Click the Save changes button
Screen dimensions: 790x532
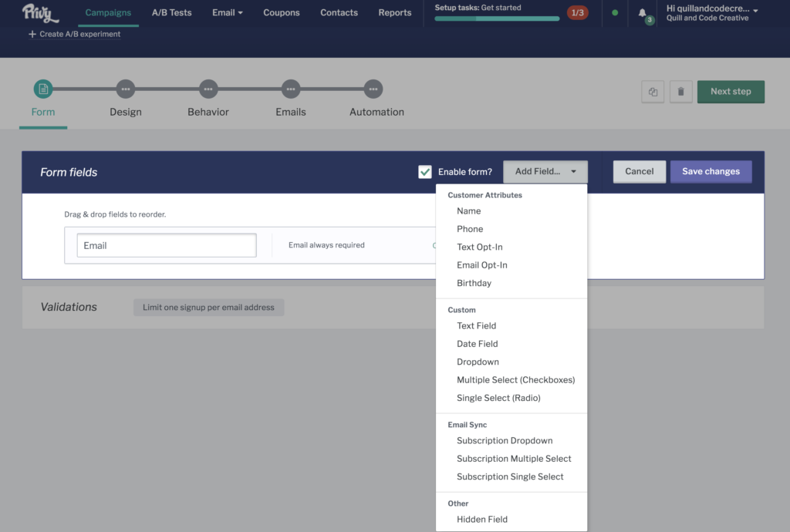coord(711,172)
